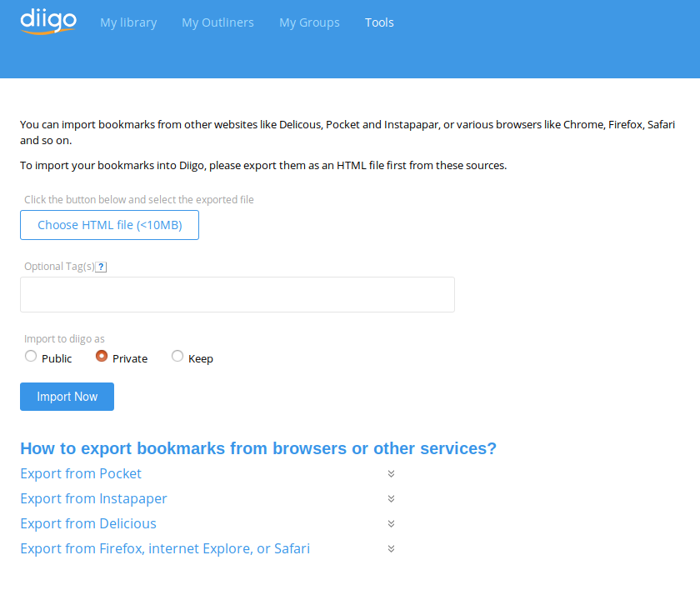Open the Export from Instapaper link
Screen dimensions: 700x605
[x=93, y=498]
